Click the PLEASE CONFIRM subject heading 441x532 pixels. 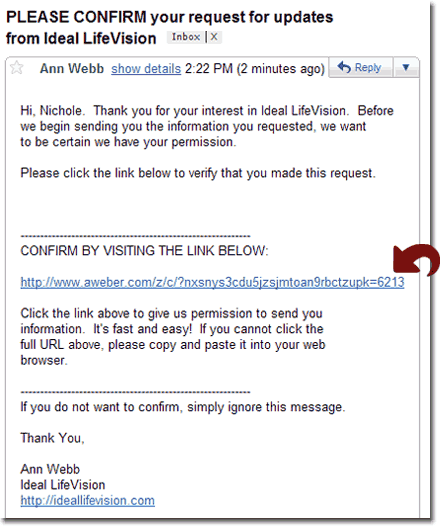coord(169,27)
